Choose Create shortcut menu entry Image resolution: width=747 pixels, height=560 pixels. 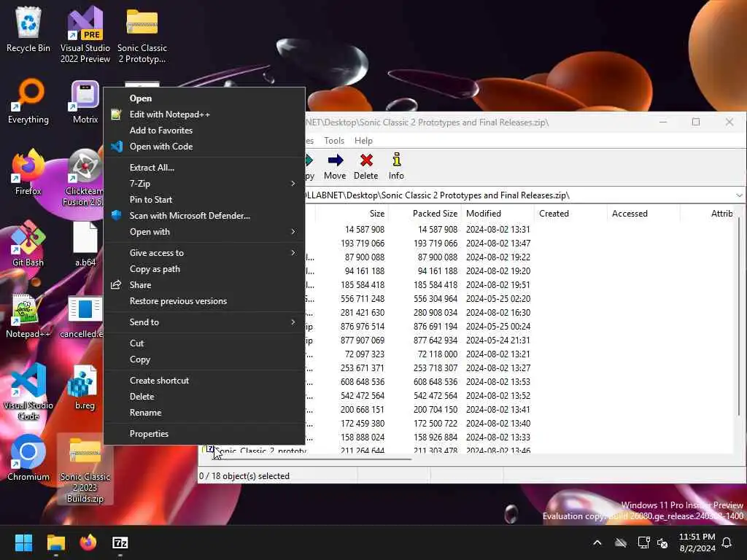(x=204, y=381)
